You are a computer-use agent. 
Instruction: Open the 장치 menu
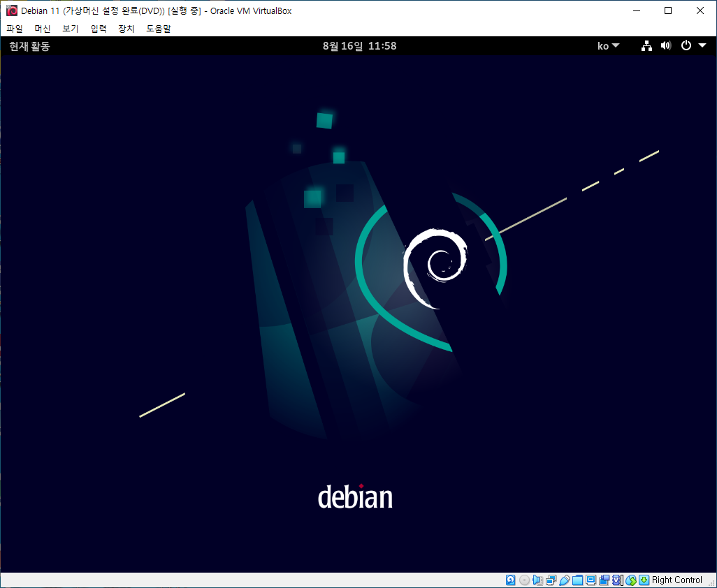click(126, 29)
